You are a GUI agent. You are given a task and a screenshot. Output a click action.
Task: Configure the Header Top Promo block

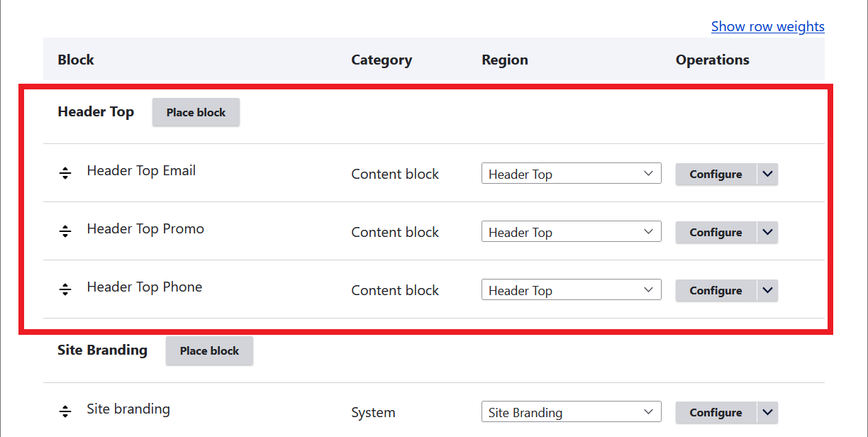pos(716,232)
